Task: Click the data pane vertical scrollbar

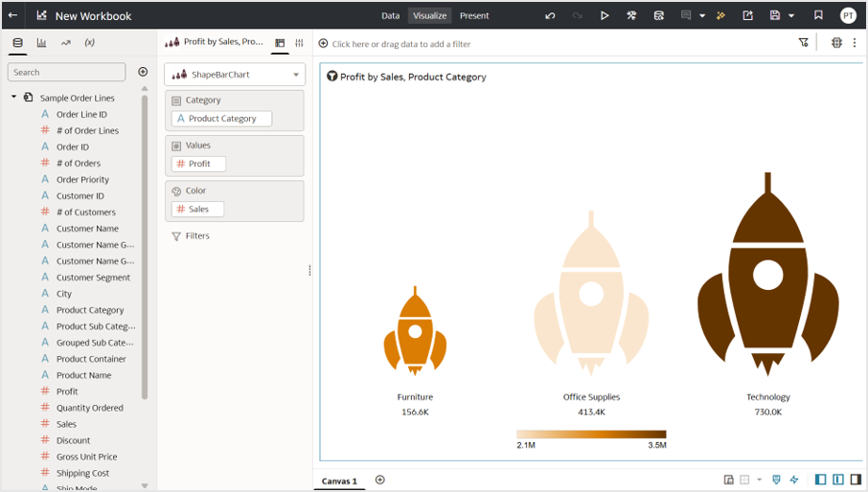Action: (145, 247)
